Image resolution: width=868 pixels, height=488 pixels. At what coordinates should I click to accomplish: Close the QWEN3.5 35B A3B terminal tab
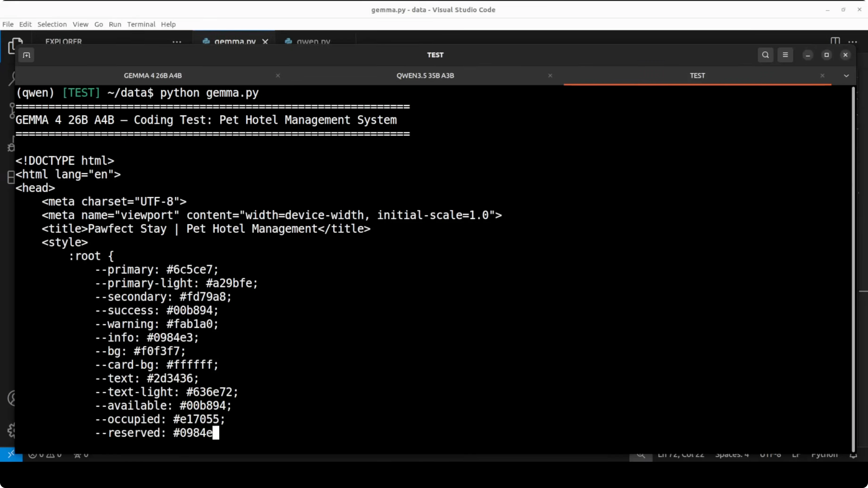pos(550,76)
